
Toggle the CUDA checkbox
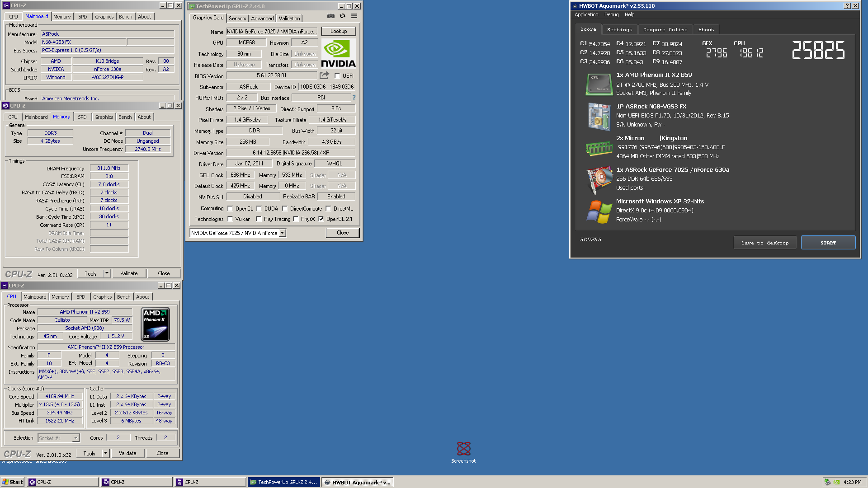click(259, 209)
